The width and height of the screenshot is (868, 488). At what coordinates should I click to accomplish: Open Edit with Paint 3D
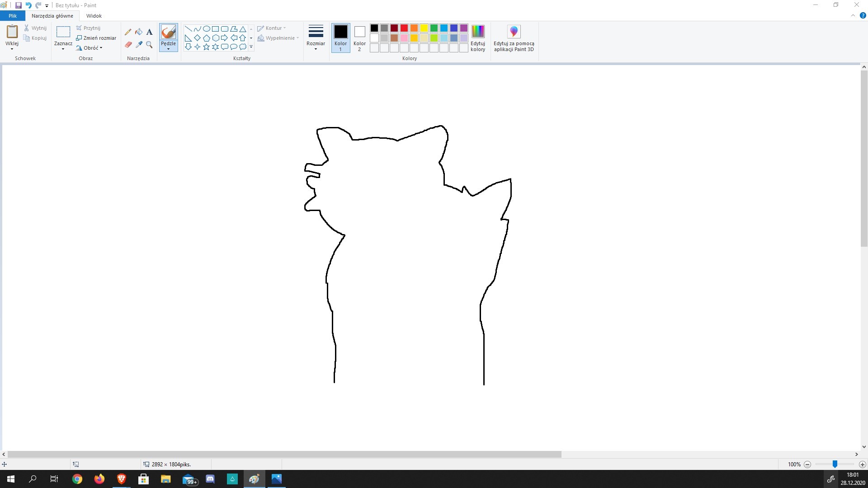514,38
